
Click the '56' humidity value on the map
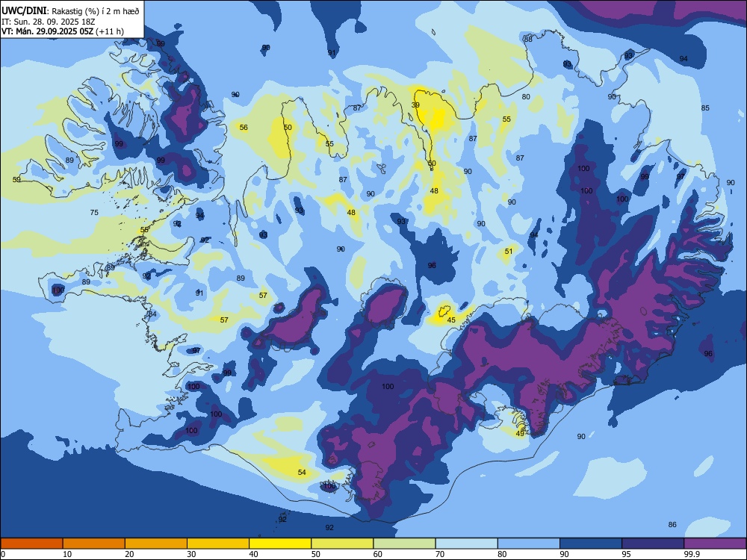(x=244, y=127)
